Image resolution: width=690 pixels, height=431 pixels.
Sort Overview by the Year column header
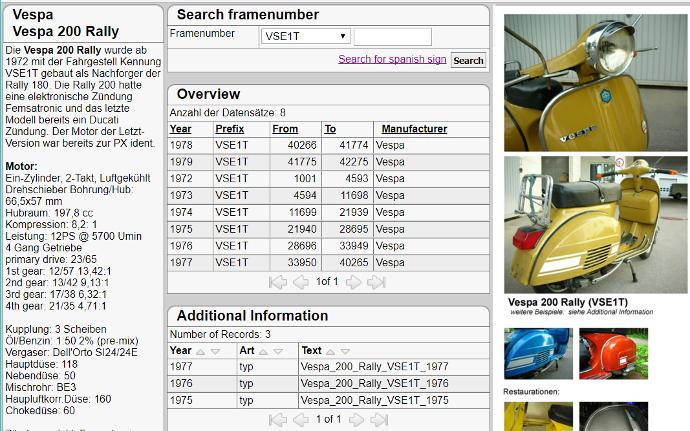pyautogui.click(x=181, y=129)
